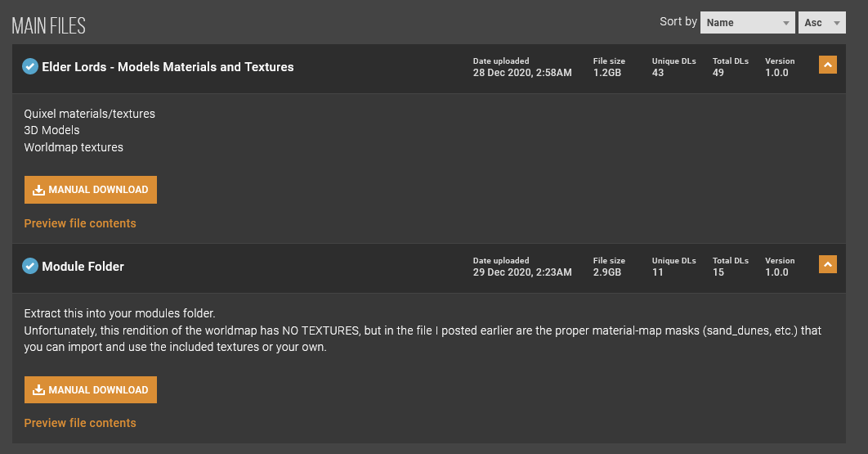Click the Elder Lords upload date 28 Dec 2020
This screenshot has width=868, height=454.
[x=522, y=73]
